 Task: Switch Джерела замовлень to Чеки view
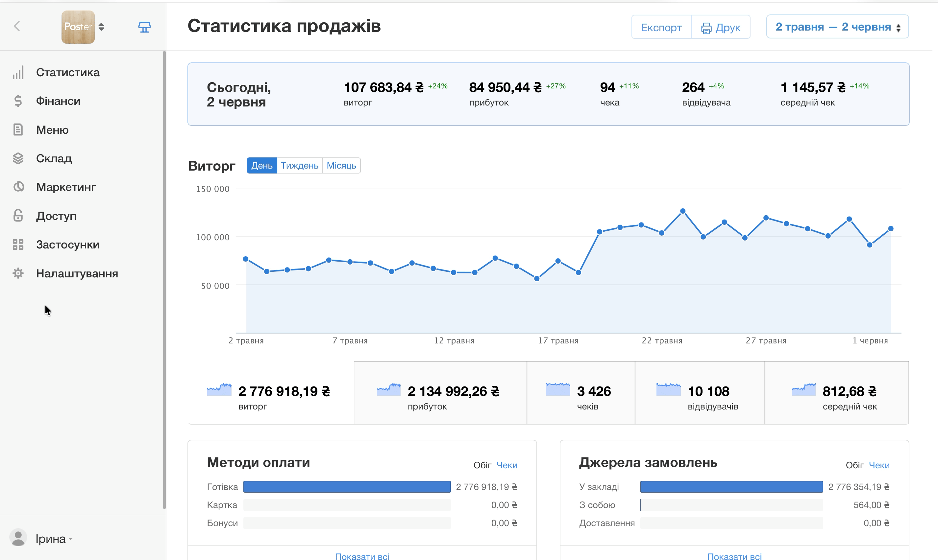point(879,465)
